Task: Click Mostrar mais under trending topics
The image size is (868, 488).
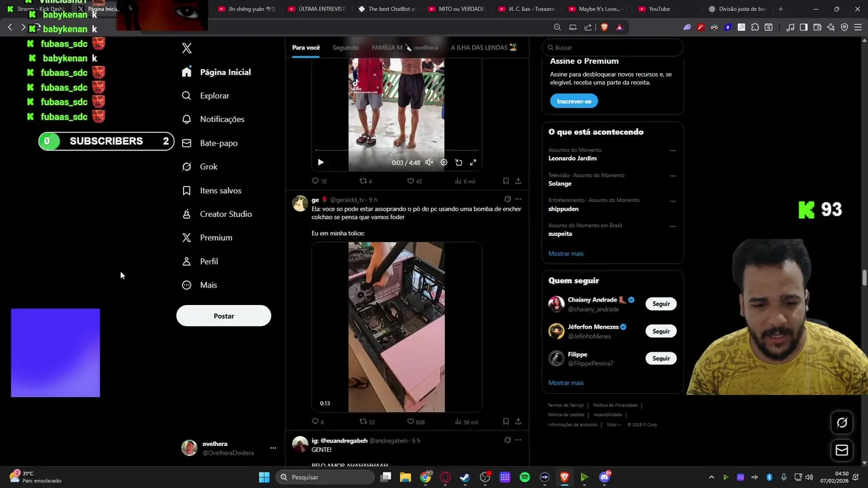Action: click(566, 253)
